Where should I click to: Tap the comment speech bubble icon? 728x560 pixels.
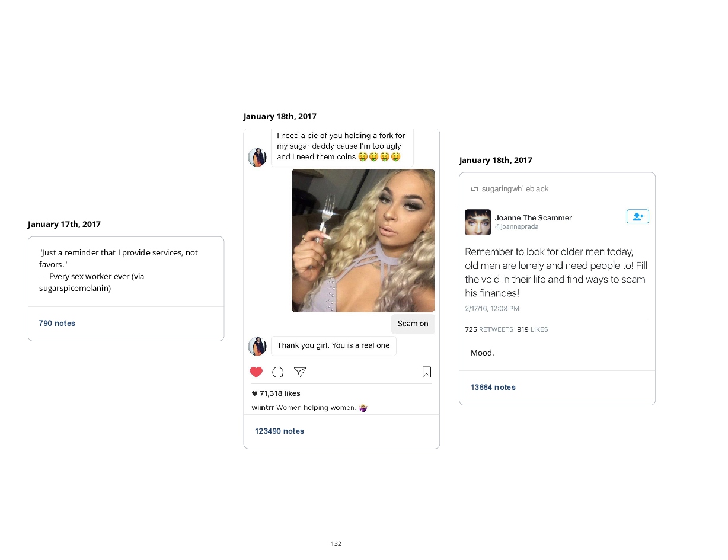click(x=277, y=372)
